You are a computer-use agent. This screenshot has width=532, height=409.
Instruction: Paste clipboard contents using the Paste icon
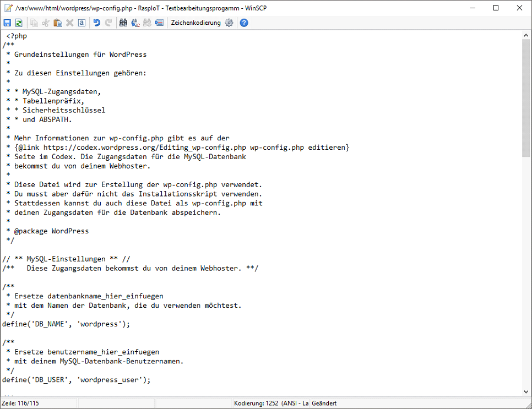click(58, 23)
